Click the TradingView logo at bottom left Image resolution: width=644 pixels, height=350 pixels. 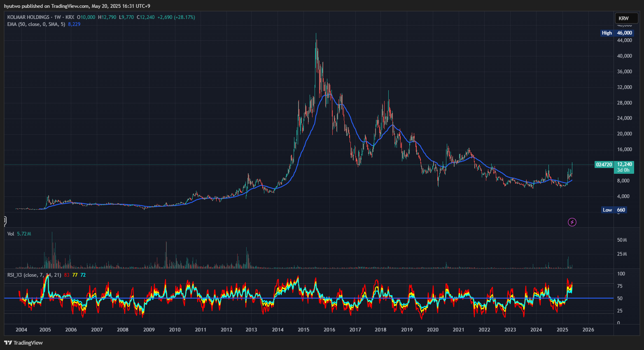(x=23, y=343)
